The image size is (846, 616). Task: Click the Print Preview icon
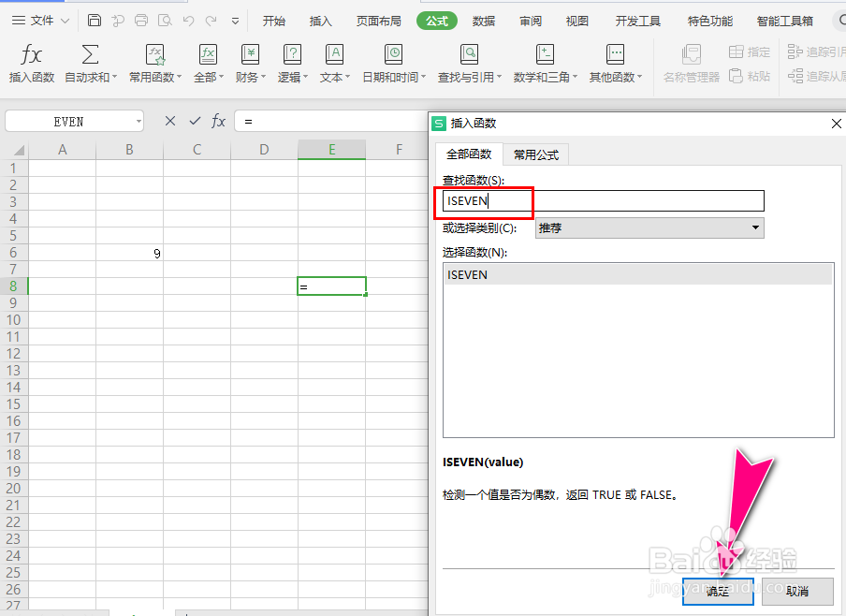(x=165, y=21)
